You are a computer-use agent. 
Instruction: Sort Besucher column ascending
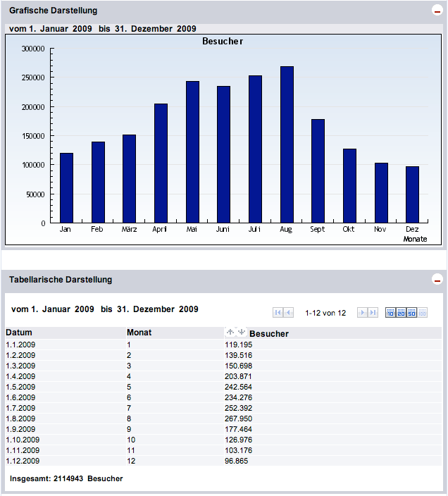click(230, 332)
